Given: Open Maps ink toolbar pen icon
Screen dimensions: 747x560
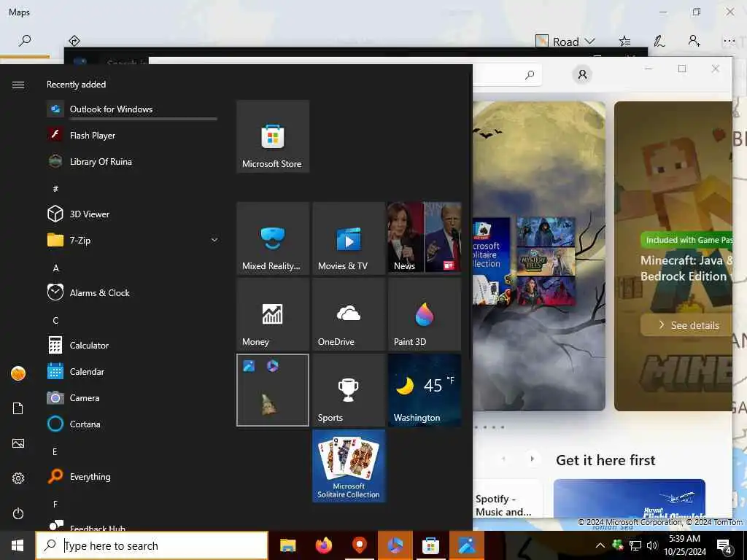Looking at the screenshot, I should coord(659,41).
